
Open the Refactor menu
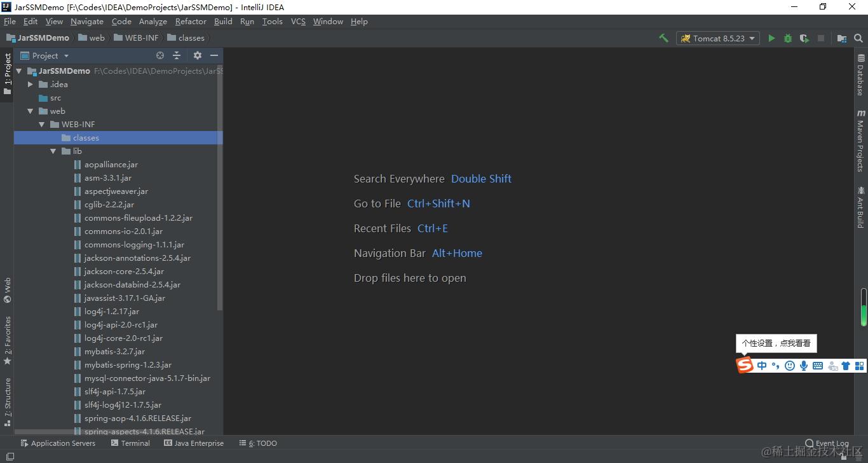click(191, 21)
